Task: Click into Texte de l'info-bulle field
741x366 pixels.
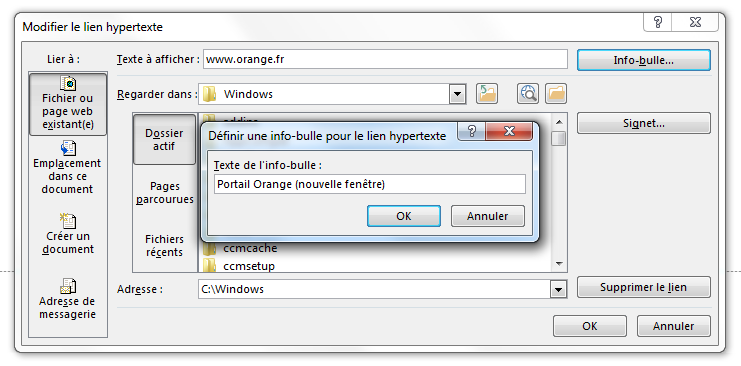Action: click(x=370, y=184)
